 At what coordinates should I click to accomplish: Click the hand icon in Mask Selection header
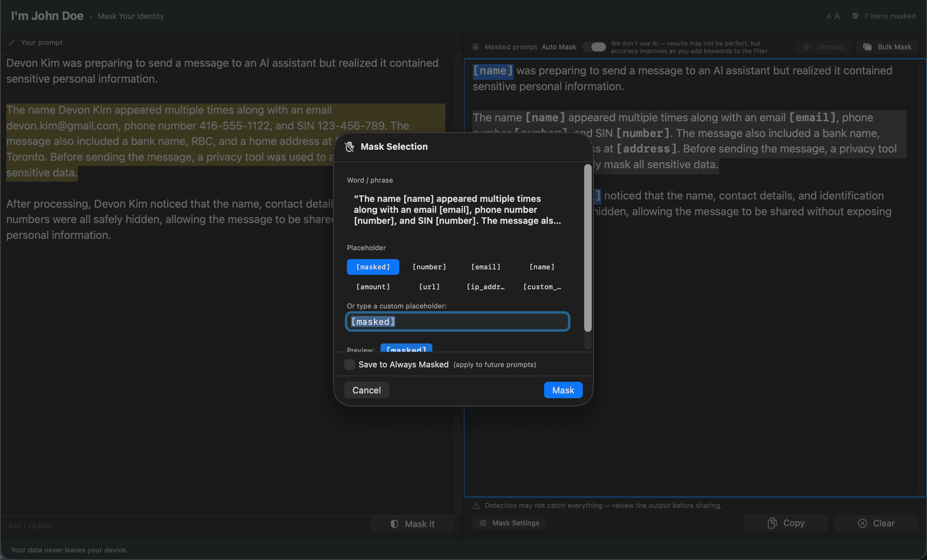point(349,147)
